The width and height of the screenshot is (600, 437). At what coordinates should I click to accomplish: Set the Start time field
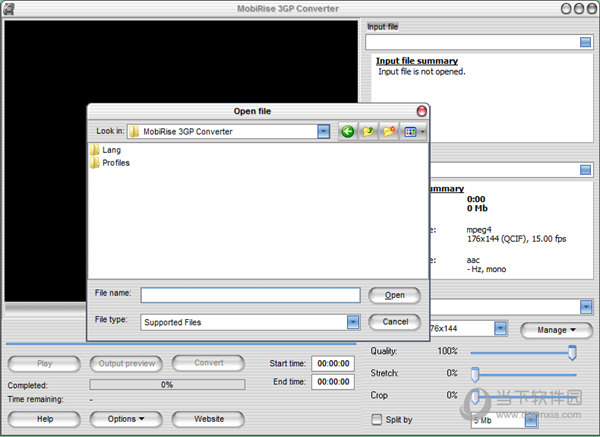coord(333,364)
